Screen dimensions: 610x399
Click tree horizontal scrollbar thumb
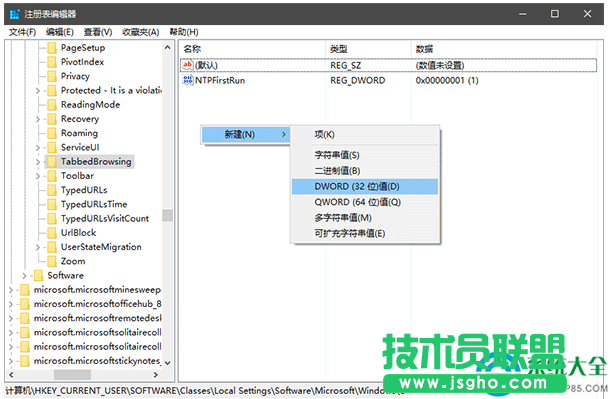click(72, 375)
